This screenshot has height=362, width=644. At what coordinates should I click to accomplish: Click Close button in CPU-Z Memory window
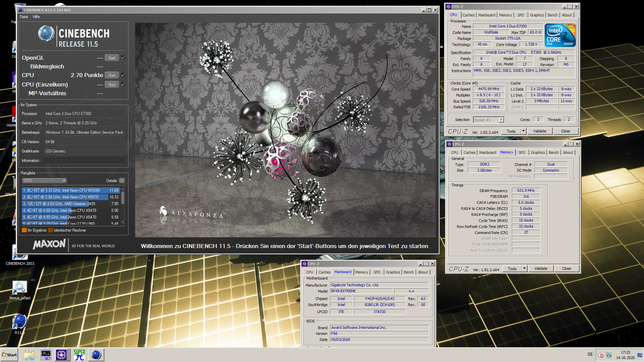pyautogui.click(x=566, y=269)
